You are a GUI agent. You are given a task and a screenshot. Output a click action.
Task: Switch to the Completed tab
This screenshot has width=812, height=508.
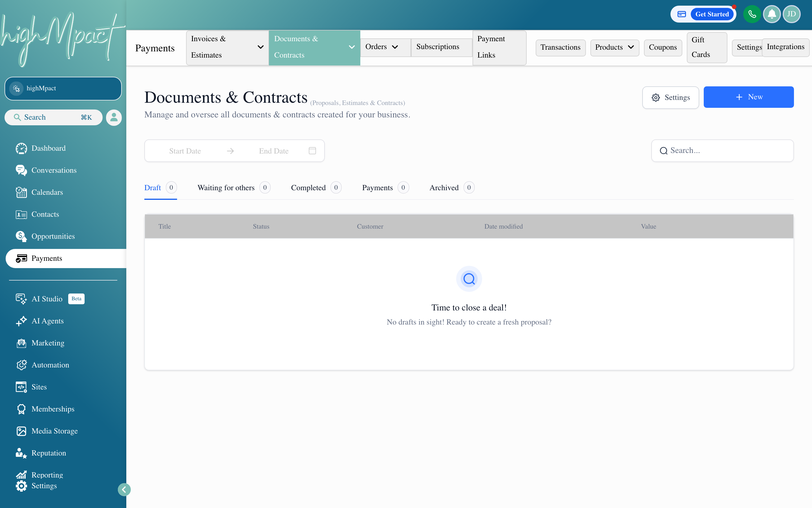316,188
